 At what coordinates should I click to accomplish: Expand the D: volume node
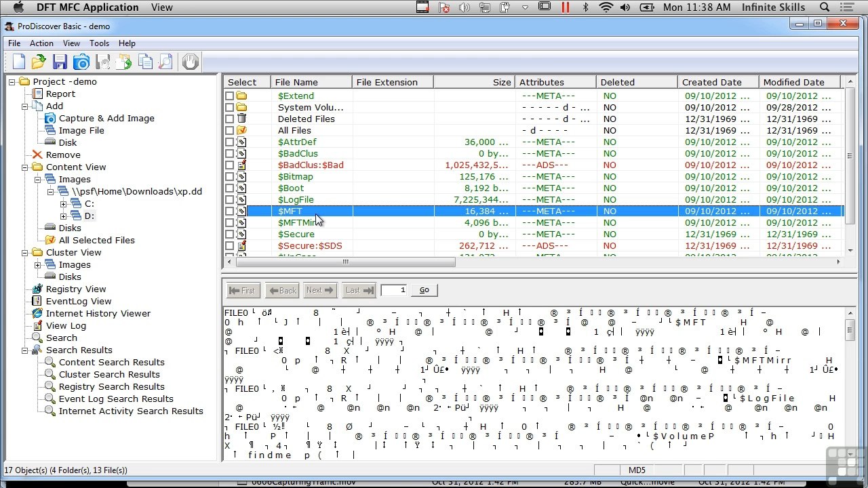pos(63,216)
